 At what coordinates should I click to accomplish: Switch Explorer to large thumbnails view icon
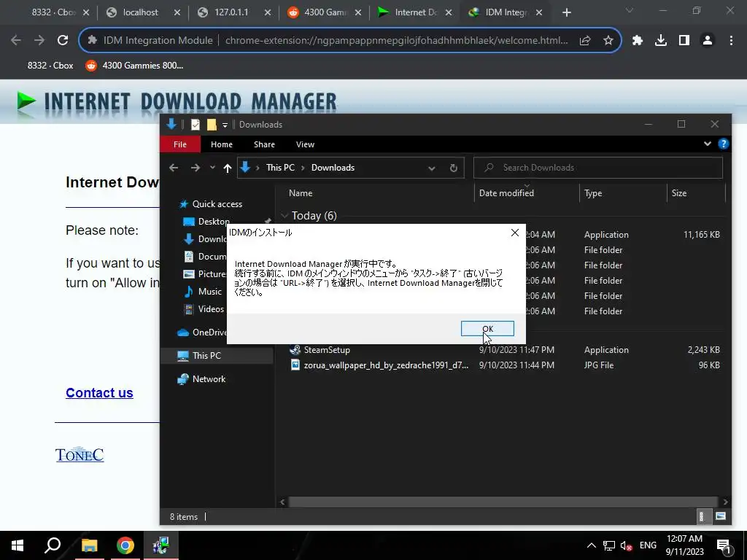coord(720,516)
